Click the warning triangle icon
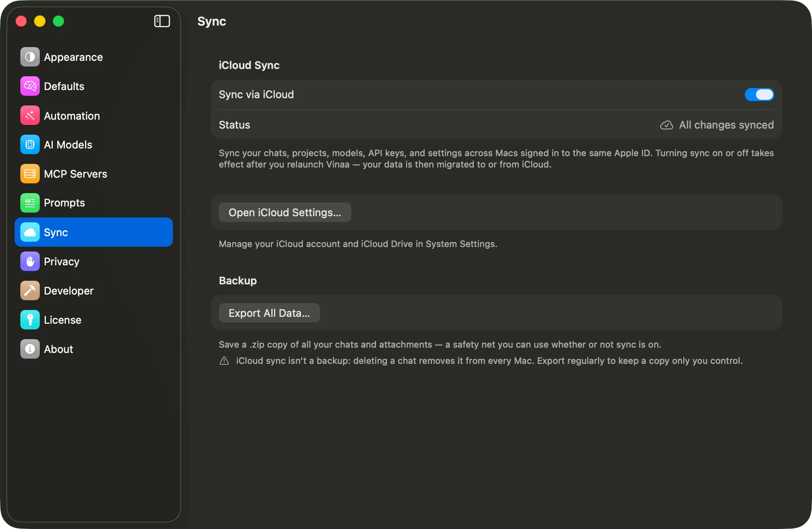Screen dimensions: 812x529 tap(224, 361)
